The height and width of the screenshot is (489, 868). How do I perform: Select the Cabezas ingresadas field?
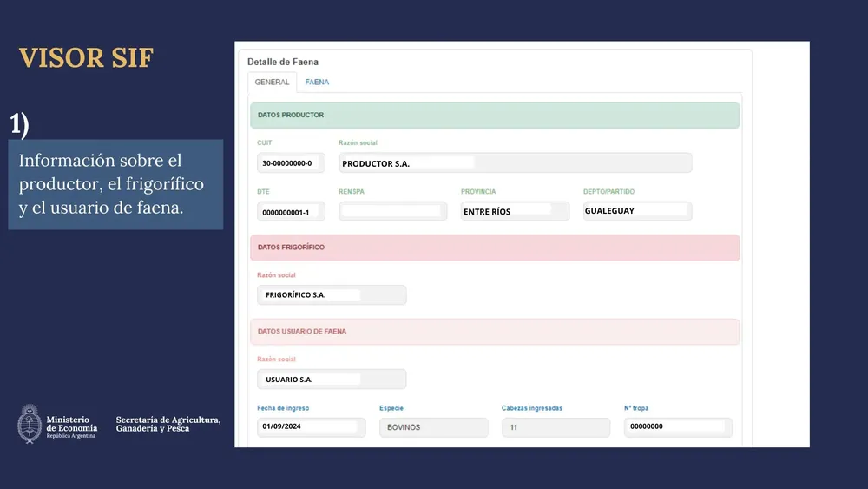[556, 427]
